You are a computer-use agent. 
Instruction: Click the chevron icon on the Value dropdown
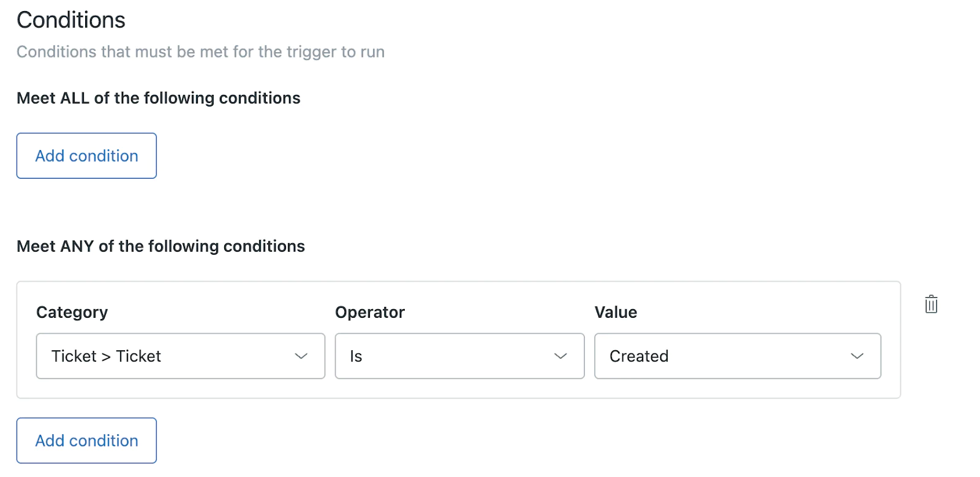[x=858, y=356]
